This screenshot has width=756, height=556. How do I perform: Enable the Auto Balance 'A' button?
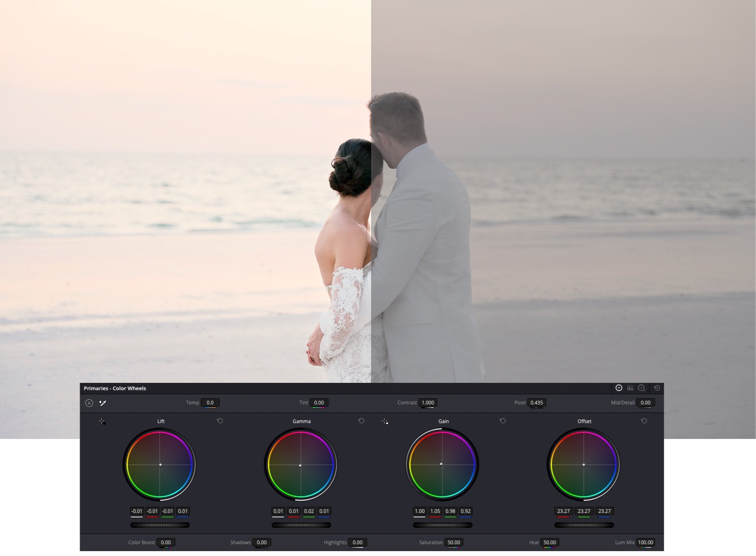point(89,403)
